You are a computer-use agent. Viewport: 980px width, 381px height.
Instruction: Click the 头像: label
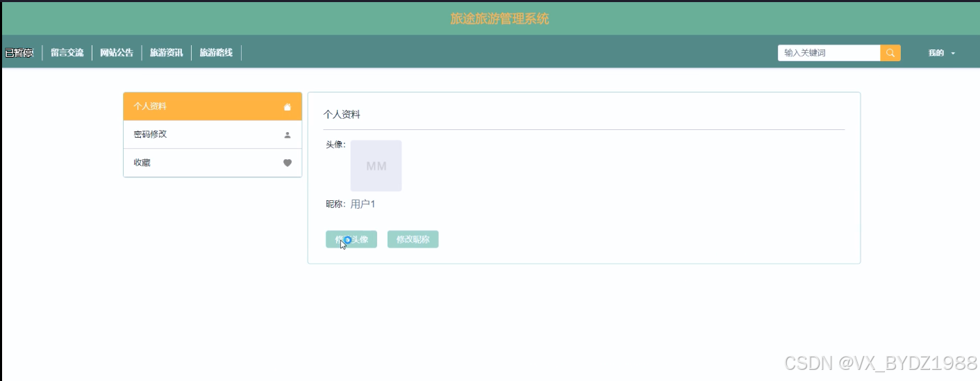pyautogui.click(x=336, y=145)
